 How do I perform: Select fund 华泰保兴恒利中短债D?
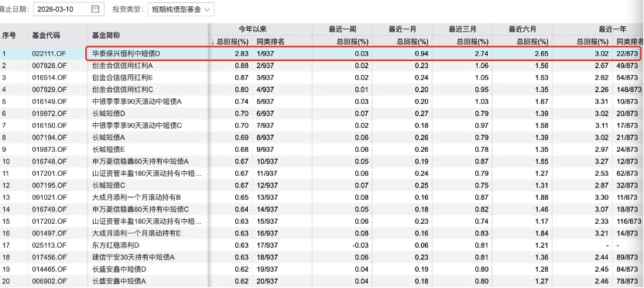coord(125,53)
